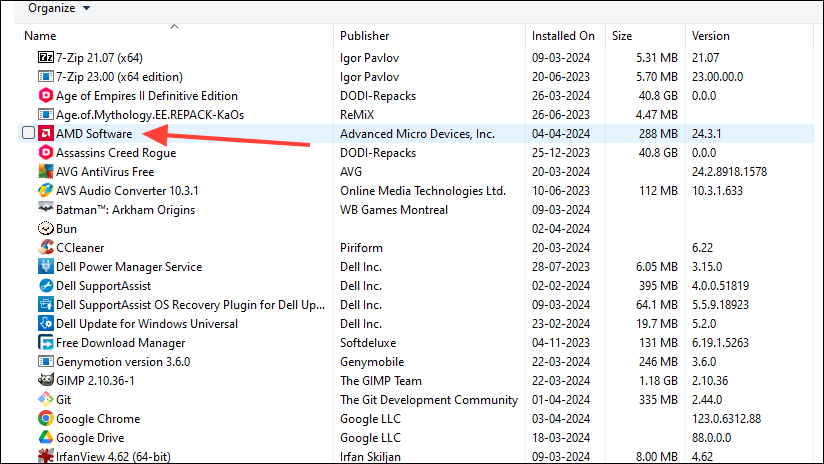
Task: Click the Bun program icon
Action: click(x=46, y=228)
